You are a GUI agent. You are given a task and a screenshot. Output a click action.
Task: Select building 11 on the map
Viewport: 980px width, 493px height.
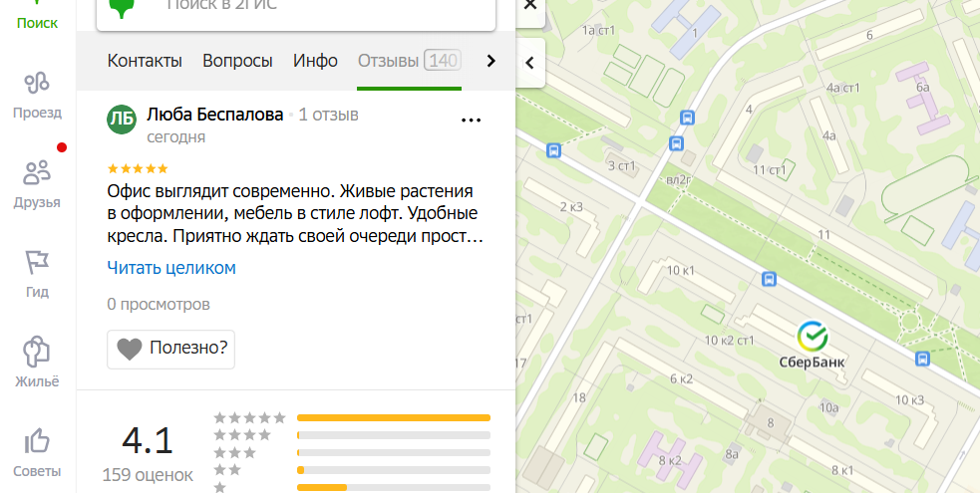click(824, 235)
